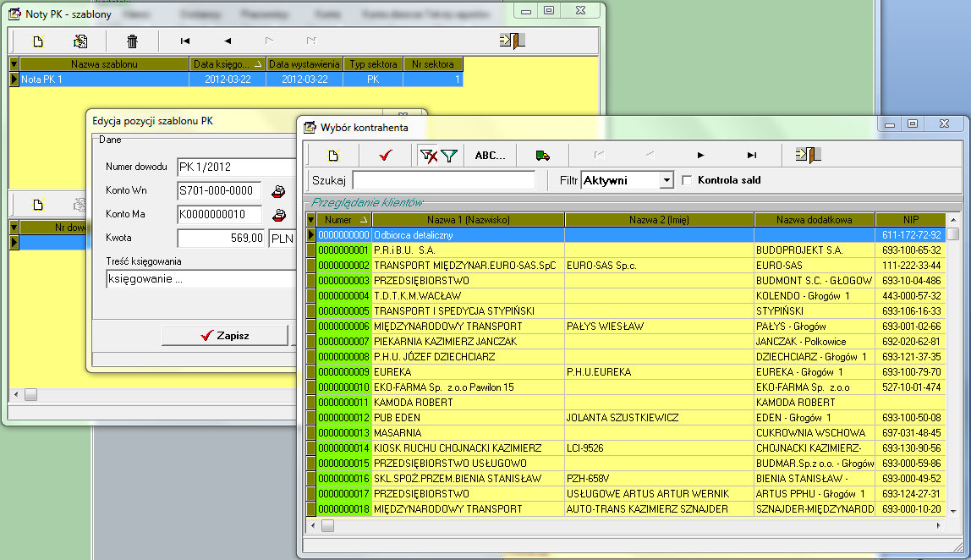The height and width of the screenshot is (560, 971).
Task: Select EUREKA contractor row
Action: tap(626, 372)
